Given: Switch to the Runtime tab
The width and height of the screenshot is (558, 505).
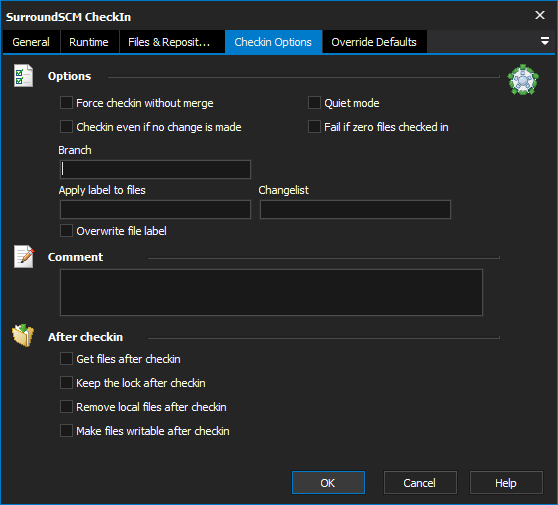Looking at the screenshot, I should (89, 42).
